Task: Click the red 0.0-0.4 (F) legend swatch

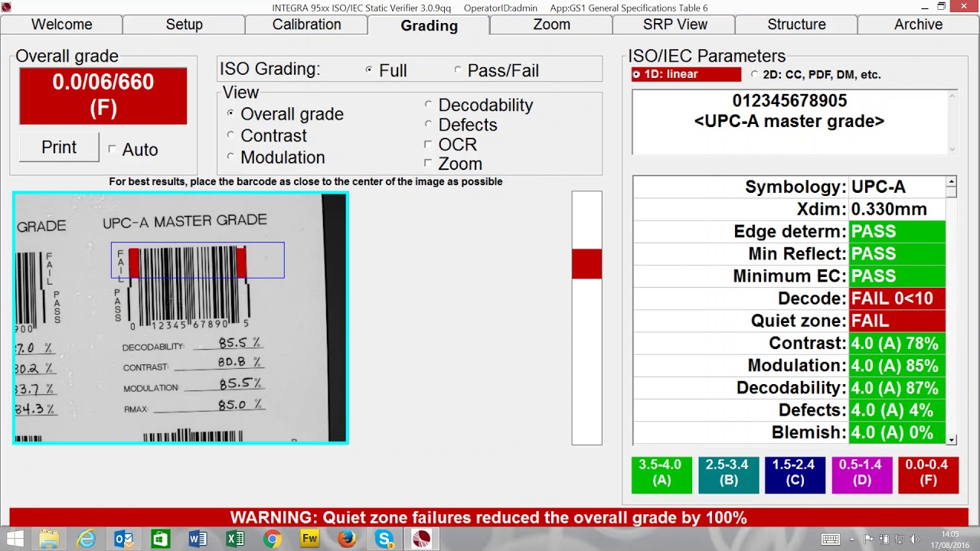Action: tap(928, 474)
